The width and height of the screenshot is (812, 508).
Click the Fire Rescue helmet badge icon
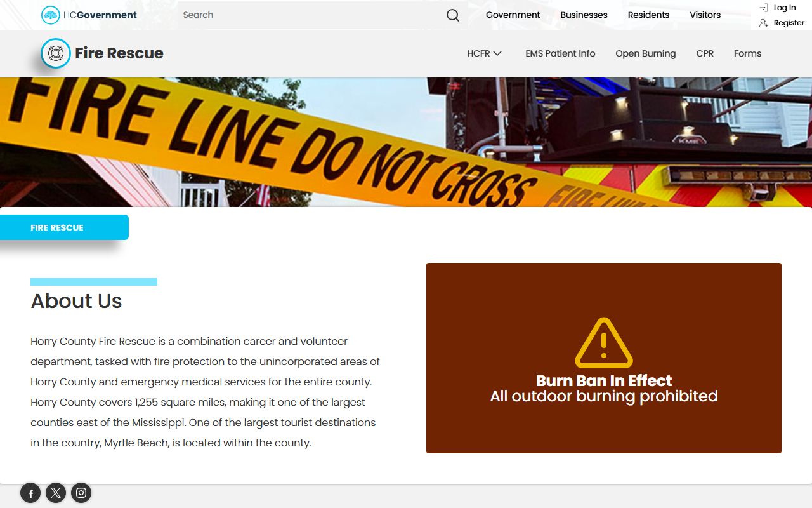point(56,53)
